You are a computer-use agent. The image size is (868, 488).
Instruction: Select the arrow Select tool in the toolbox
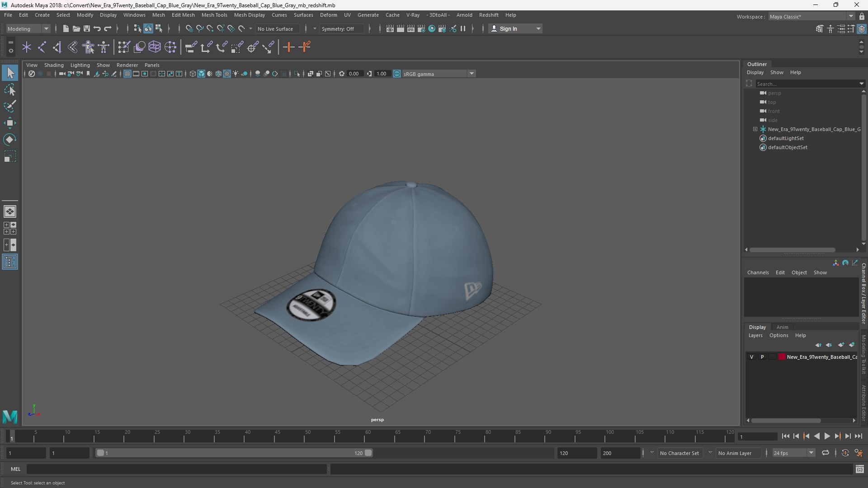tap(10, 73)
